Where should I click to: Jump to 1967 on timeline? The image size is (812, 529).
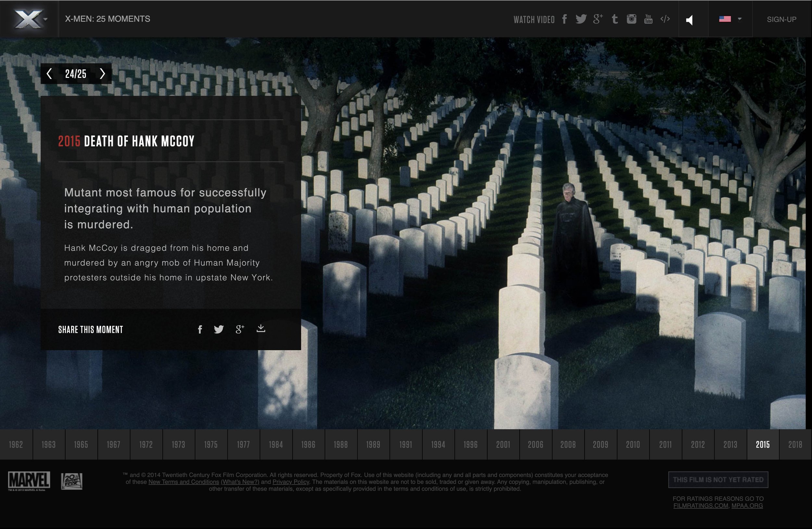pos(113,445)
